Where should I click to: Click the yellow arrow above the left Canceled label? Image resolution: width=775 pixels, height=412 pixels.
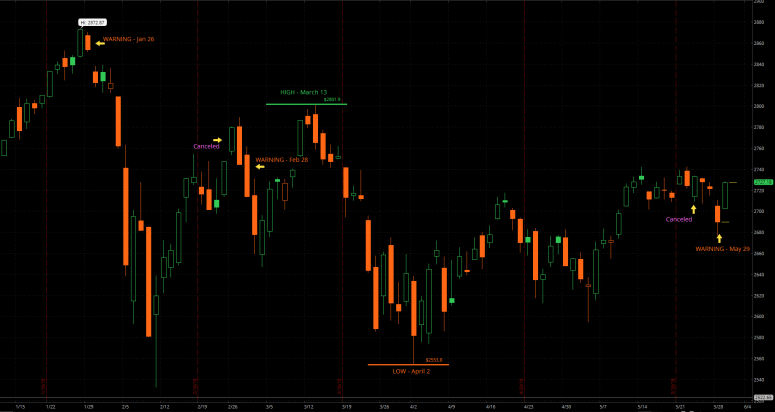217,139
